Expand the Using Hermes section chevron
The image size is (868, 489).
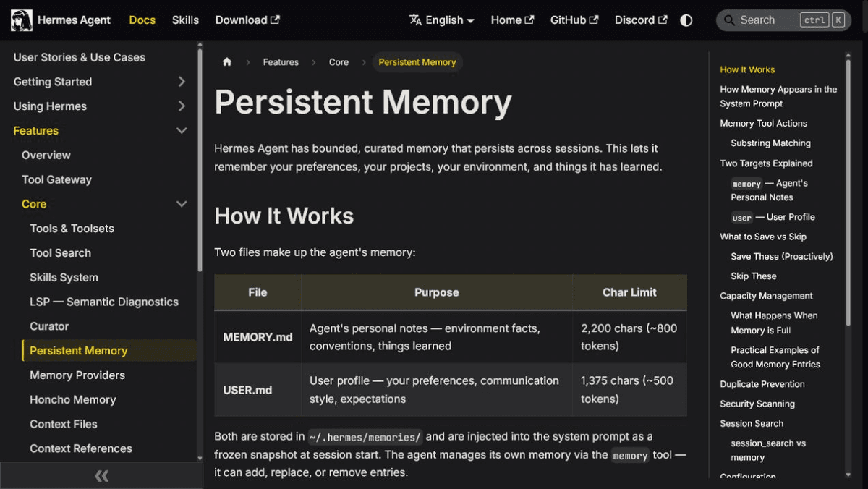click(182, 106)
